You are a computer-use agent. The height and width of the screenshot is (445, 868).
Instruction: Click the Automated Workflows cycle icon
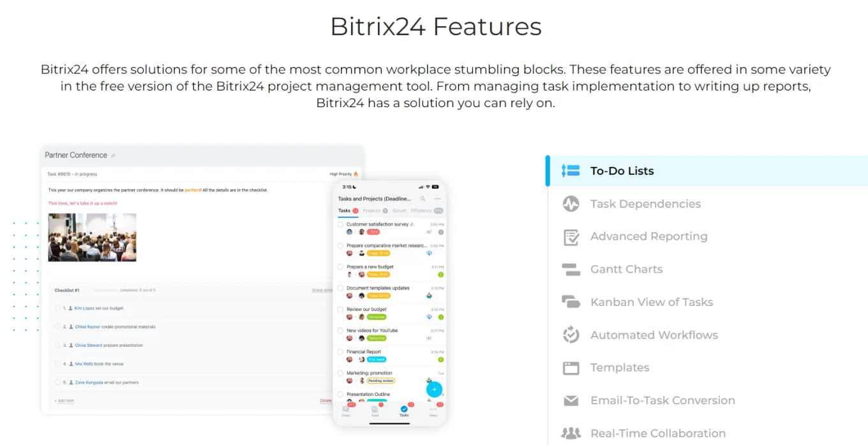pos(571,335)
